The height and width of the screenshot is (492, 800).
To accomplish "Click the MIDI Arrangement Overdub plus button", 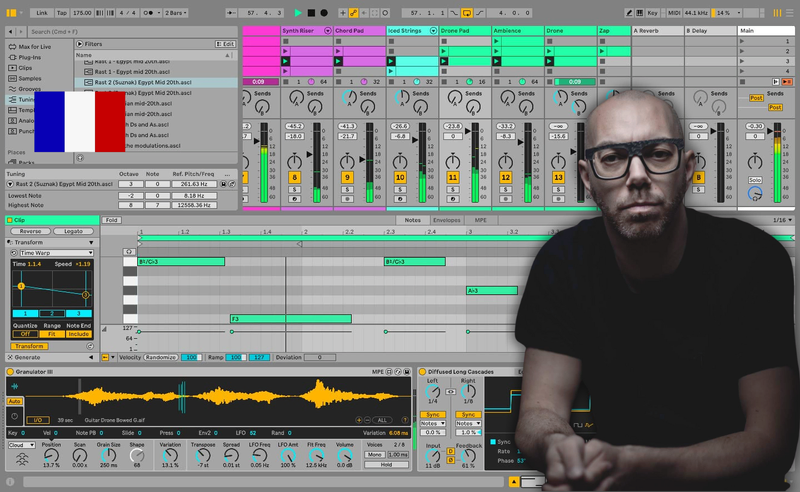I will pyautogui.click(x=342, y=13).
